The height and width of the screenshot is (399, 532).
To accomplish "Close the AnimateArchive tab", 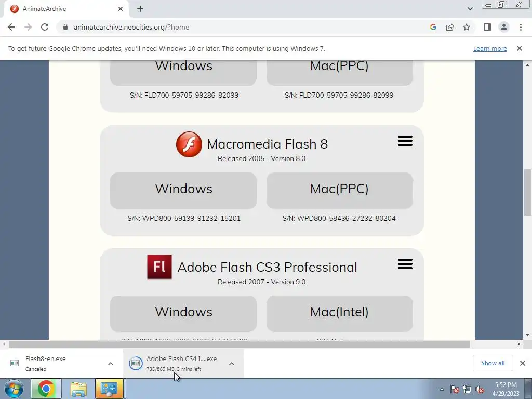I will tap(121, 9).
